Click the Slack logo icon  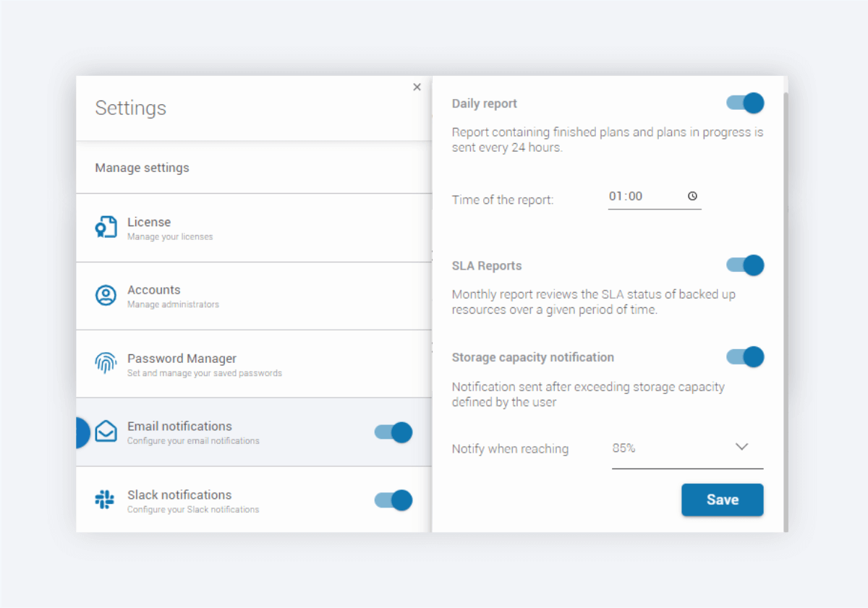coord(106,500)
